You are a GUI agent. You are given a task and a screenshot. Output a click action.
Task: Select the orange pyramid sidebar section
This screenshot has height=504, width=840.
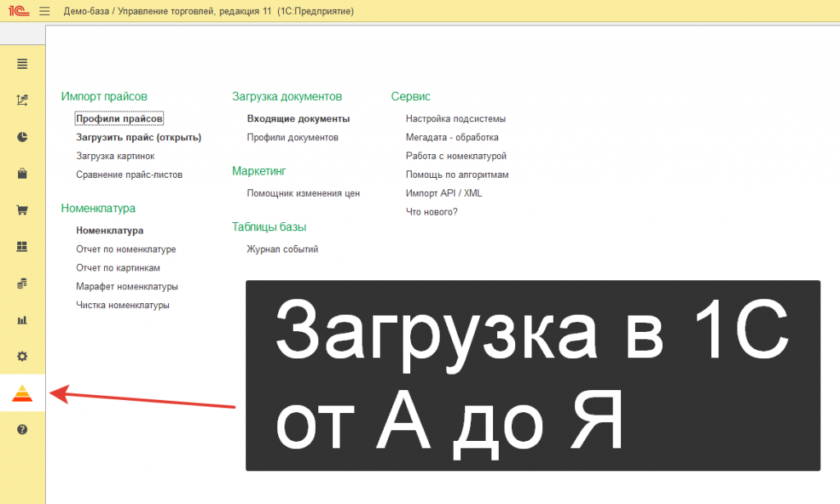tap(22, 393)
